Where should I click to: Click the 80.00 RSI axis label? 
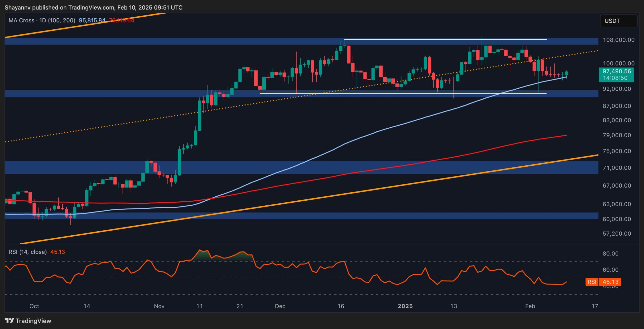[610, 253]
